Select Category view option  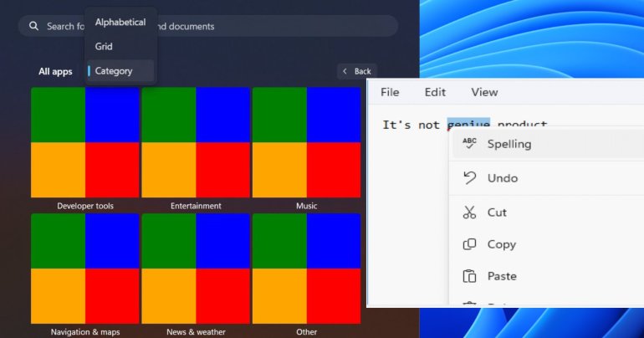tap(114, 71)
